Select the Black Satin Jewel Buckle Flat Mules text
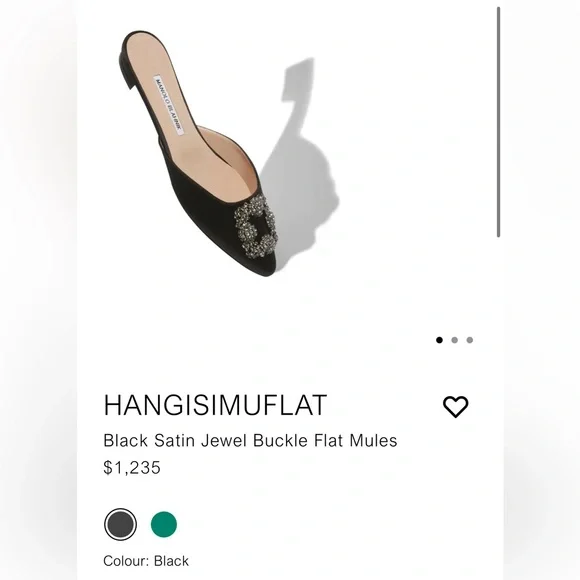 tap(250, 441)
